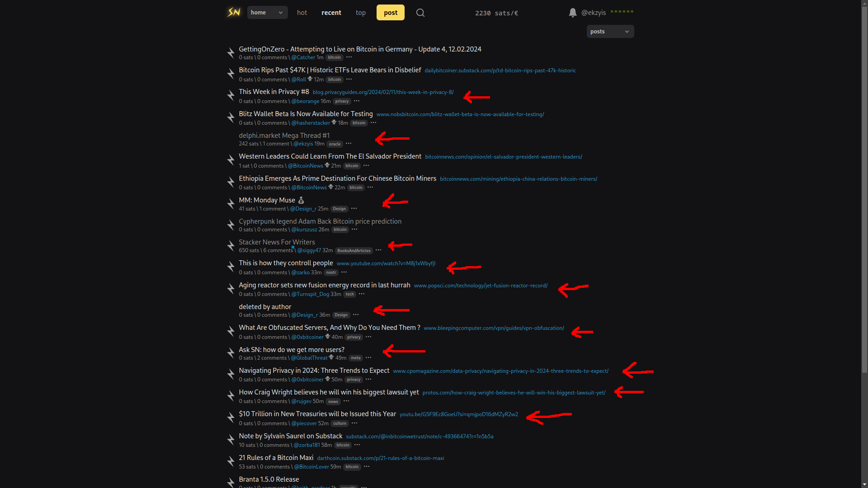The width and height of the screenshot is (868, 488).
Task: Open the notifications bell icon
Action: [572, 13]
